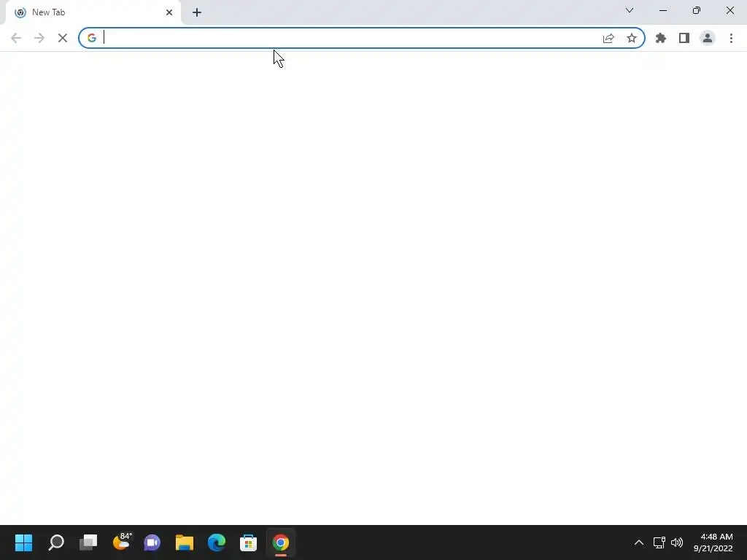Launch Microsoft Edge from taskbar
The height and width of the screenshot is (560, 747).
[217, 542]
